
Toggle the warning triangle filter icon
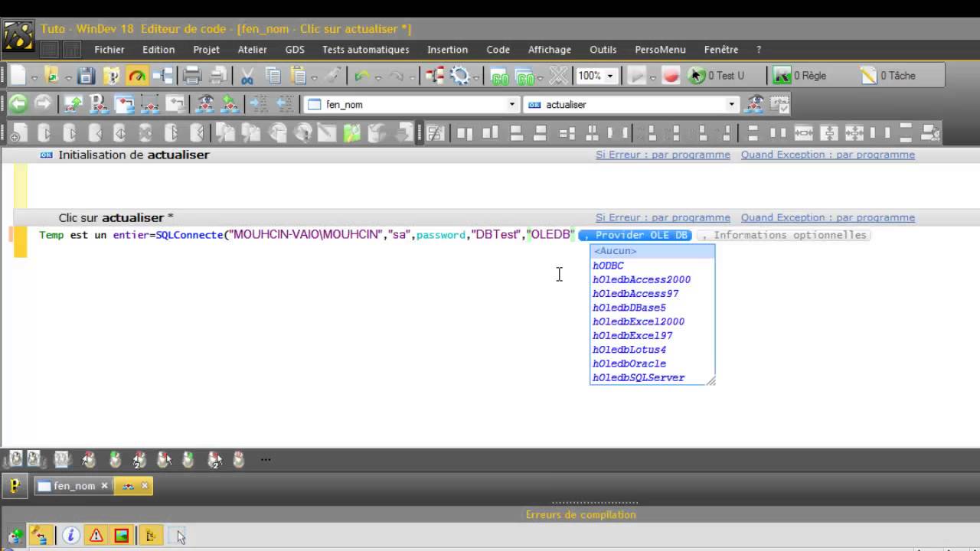[x=96, y=536]
